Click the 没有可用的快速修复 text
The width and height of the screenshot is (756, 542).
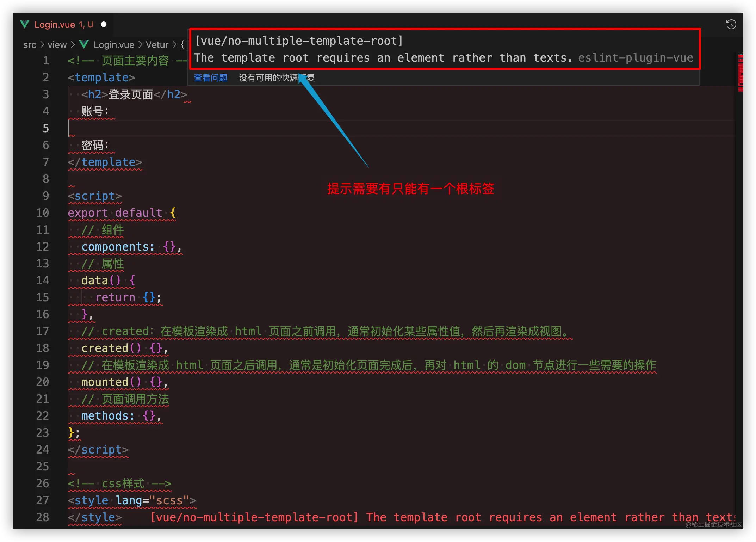(277, 78)
